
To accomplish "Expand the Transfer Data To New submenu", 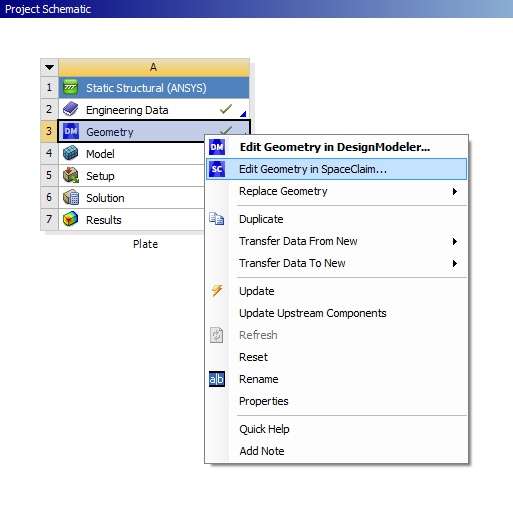I will click(454, 263).
